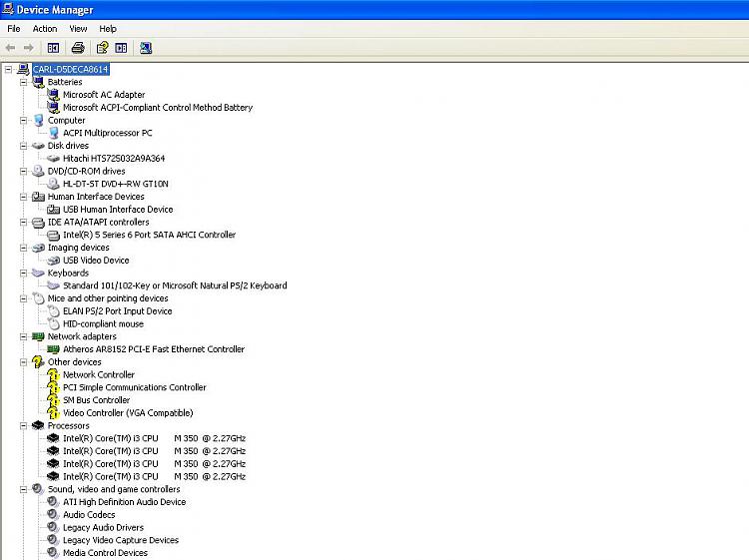Open the Action menu
Screen dimensions: 749x560
[x=45, y=29]
